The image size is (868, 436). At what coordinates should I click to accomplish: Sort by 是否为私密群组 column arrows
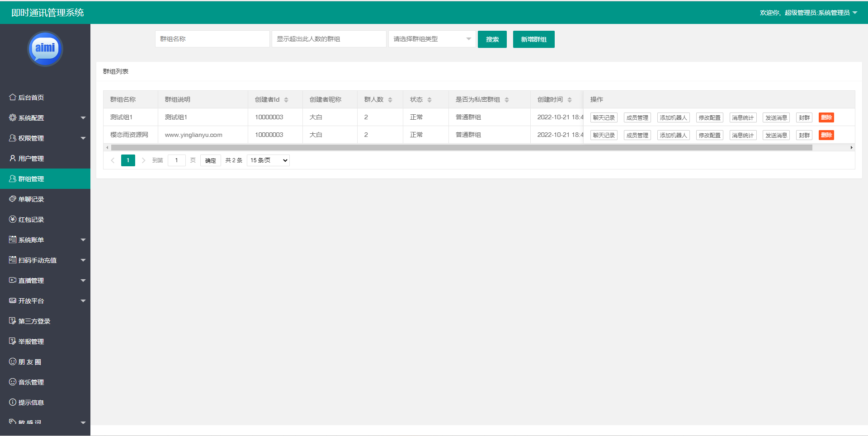tap(507, 100)
